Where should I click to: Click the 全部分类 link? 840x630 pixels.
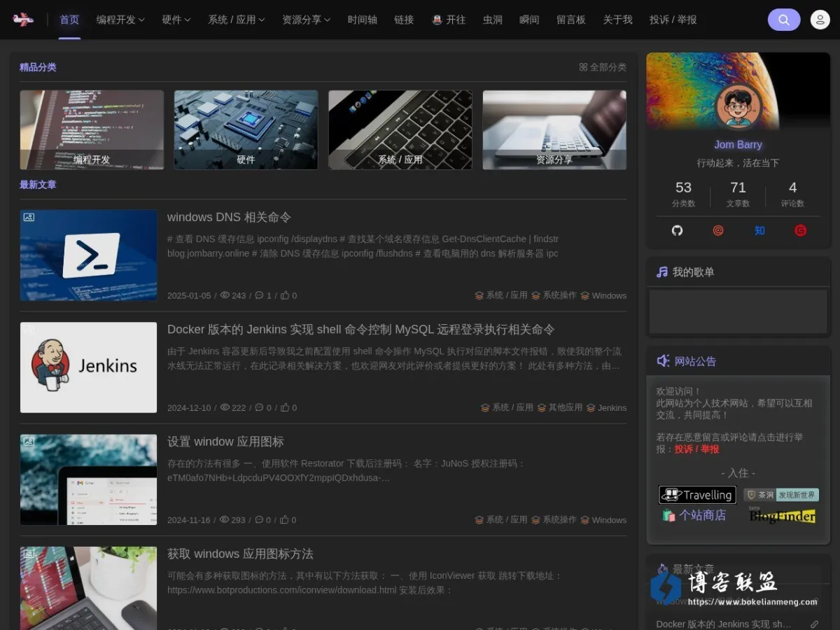click(603, 67)
